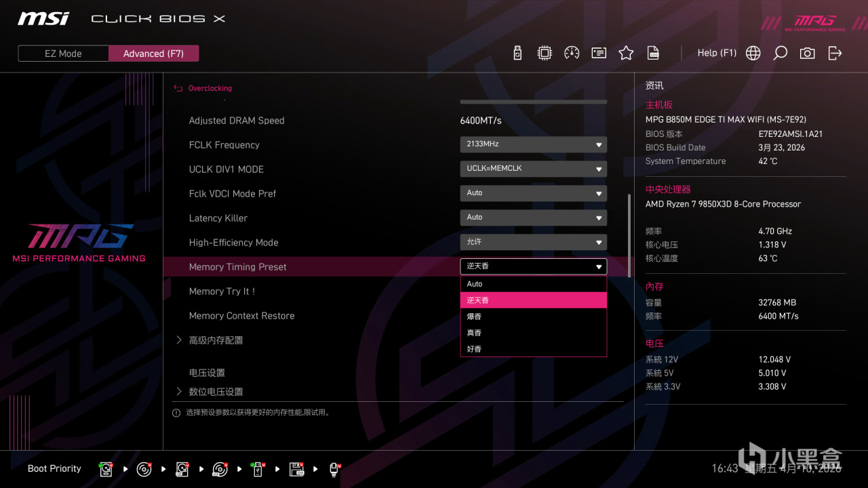Open the profile card icon beside the star
The image size is (868, 488).
coord(599,53)
